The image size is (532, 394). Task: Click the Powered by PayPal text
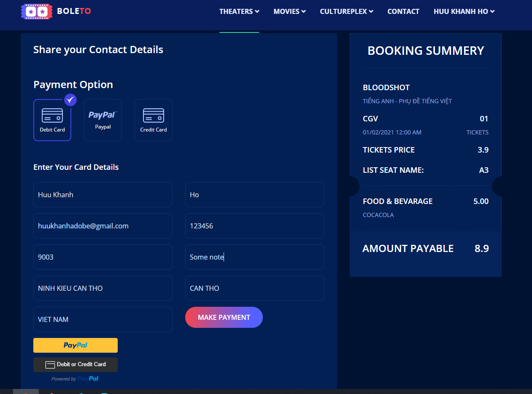pos(75,379)
